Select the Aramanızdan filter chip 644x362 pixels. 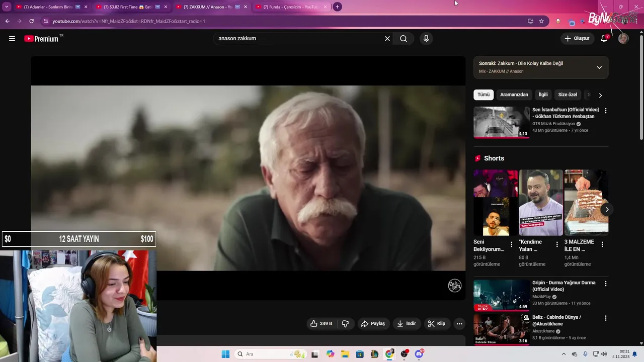coord(514,95)
